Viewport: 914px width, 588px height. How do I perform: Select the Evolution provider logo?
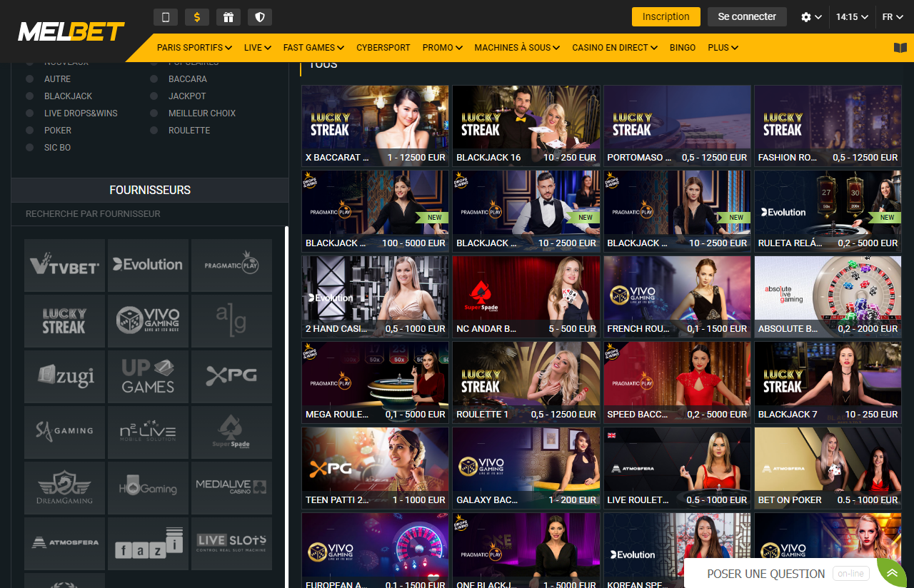click(148, 265)
